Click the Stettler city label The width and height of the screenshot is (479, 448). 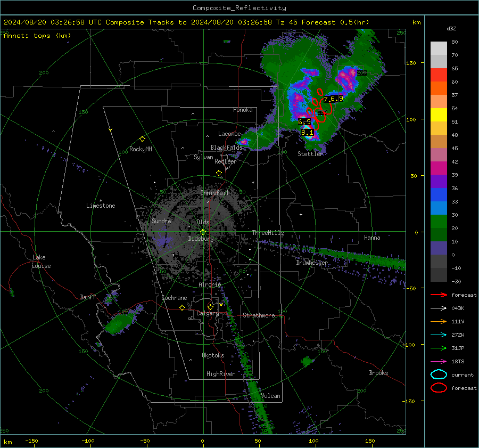(x=310, y=154)
